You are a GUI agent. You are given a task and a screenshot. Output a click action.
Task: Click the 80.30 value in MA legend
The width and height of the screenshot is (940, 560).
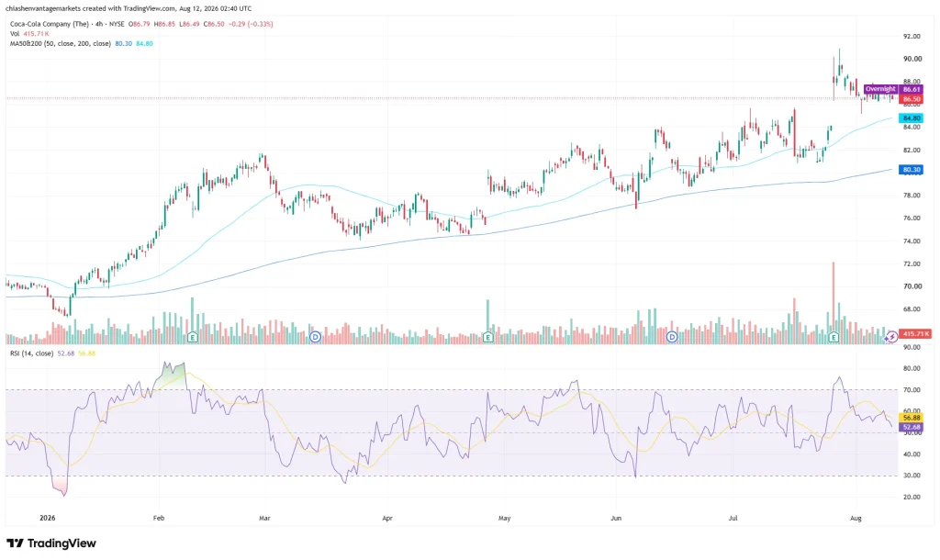point(124,44)
